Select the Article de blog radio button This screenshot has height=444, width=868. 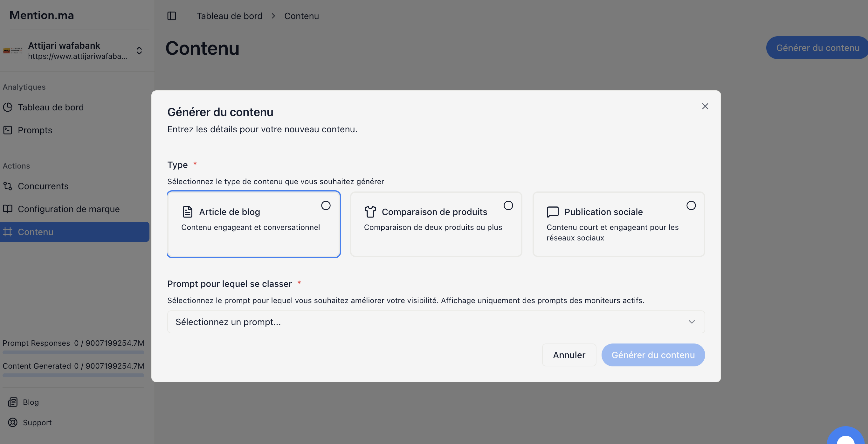pyautogui.click(x=326, y=206)
